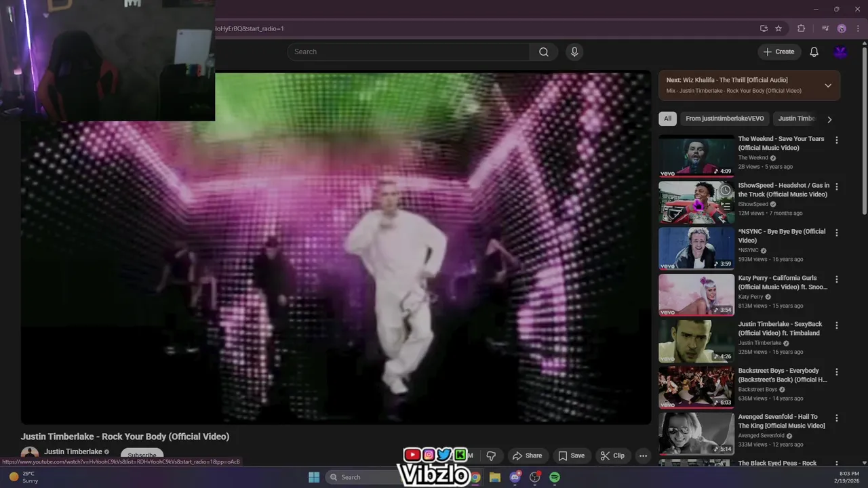The image size is (868, 488).
Task: Open options menu for IShowSpeed Headshot video
Action: click(836, 186)
